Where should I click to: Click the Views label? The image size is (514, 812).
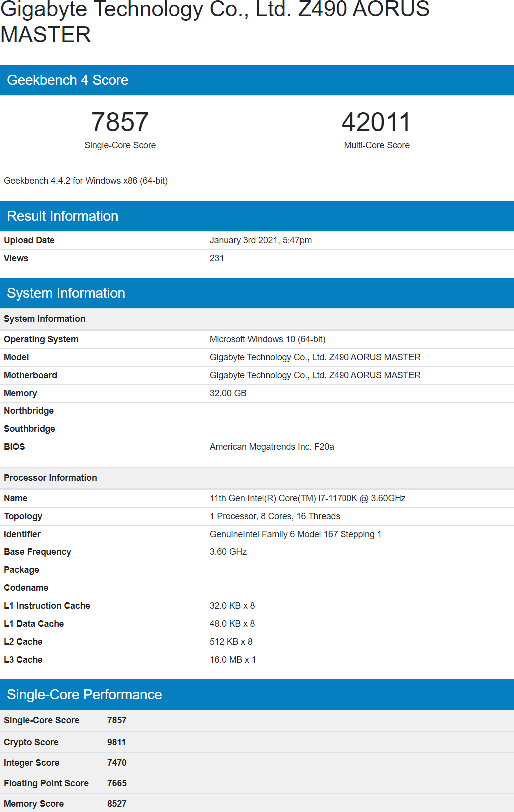tap(16, 258)
